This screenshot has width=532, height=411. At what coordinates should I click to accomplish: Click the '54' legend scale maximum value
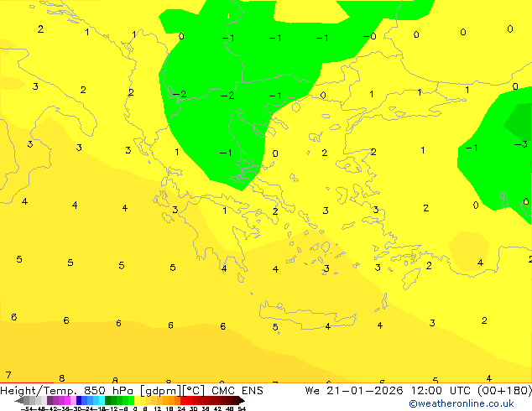point(242,408)
